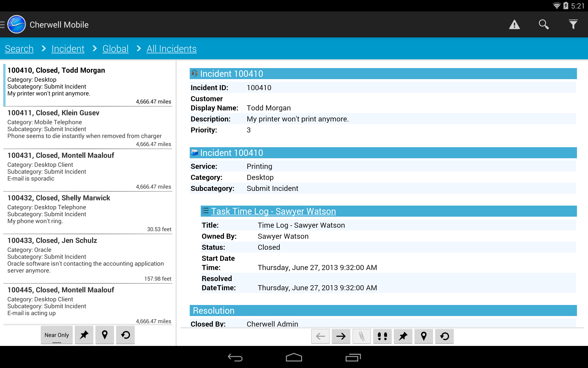The image size is (588, 368).
Task: Tap the Cherwell Mobile globe logo
Action: pyautogui.click(x=17, y=24)
